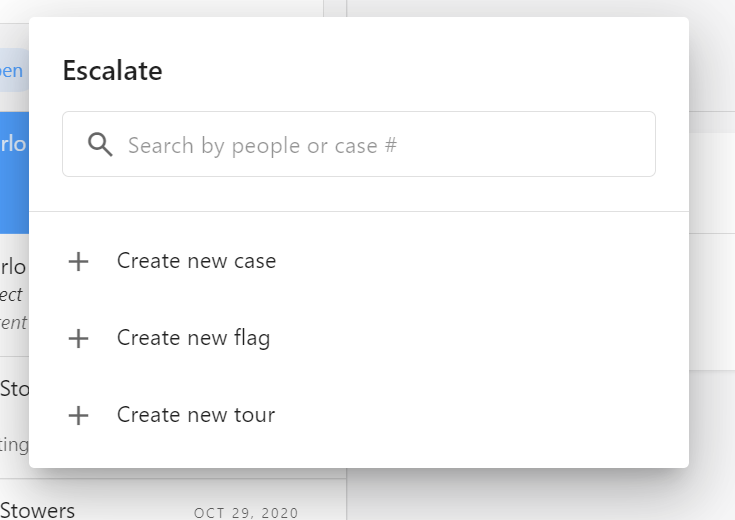The height and width of the screenshot is (520, 735).
Task: Click the partially visible Open status pill
Action: (14, 70)
